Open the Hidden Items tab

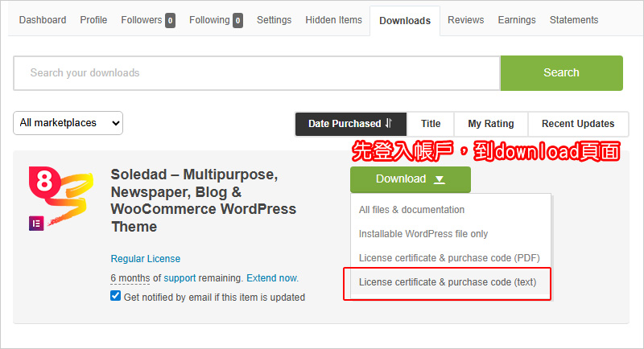pyautogui.click(x=333, y=20)
